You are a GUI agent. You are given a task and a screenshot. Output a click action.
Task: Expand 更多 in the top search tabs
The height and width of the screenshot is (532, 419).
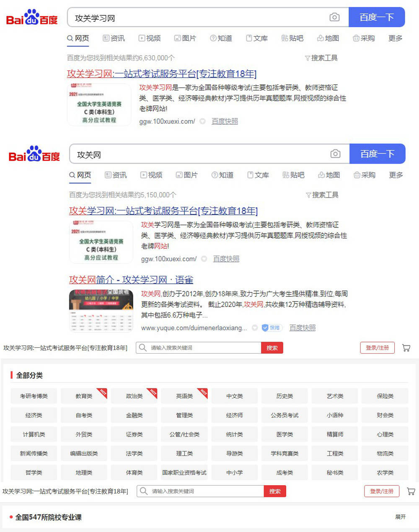coord(395,38)
